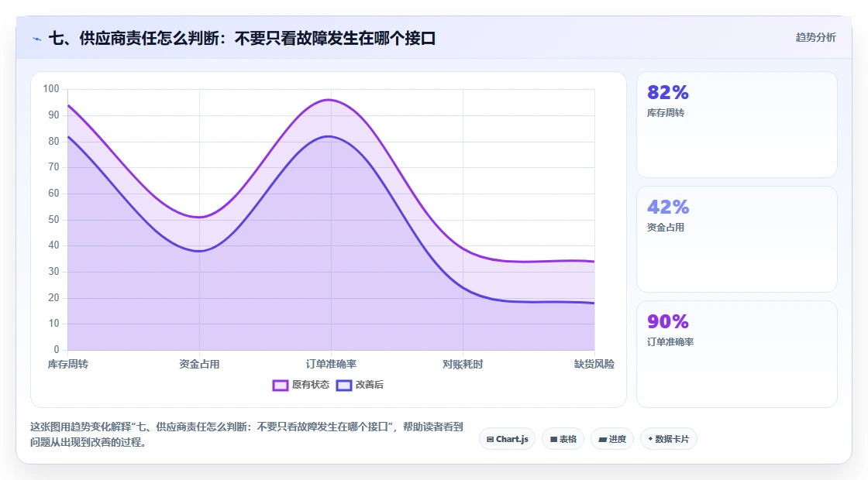This screenshot has height=480, width=868.
Task: Open the 90% 订单准确率 stat card
Action: click(x=737, y=354)
